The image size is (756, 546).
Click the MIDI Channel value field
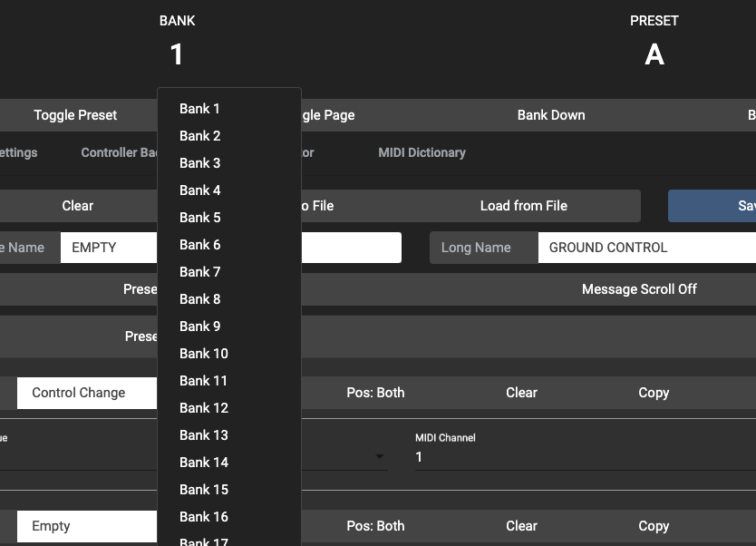coord(580,457)
